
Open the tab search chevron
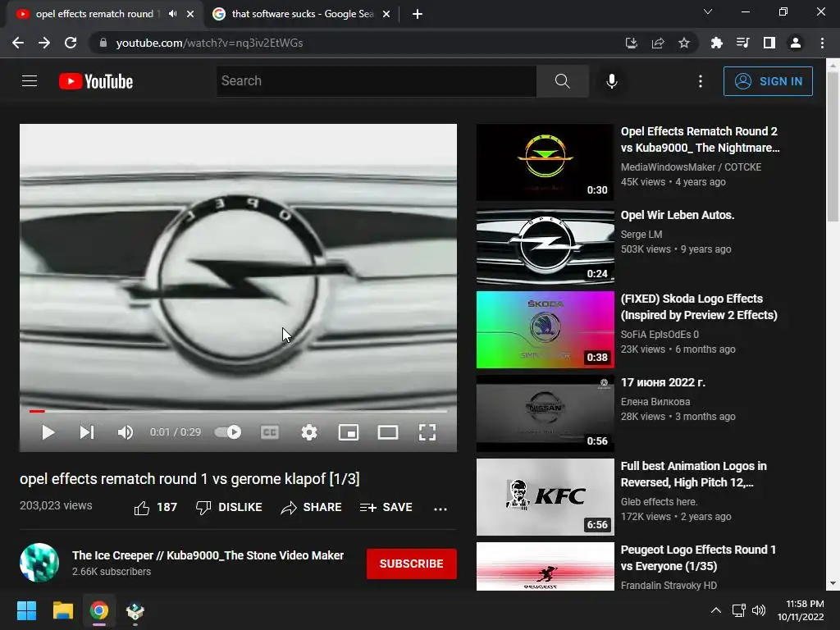tap(708, 11)
